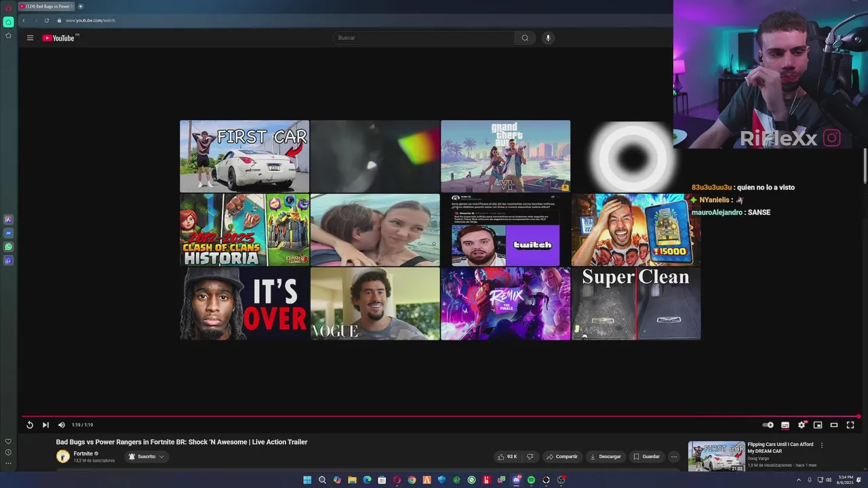Screen dimensions: 868x488
Task: Skip to next video in player
Action: (x=45, y=425)
